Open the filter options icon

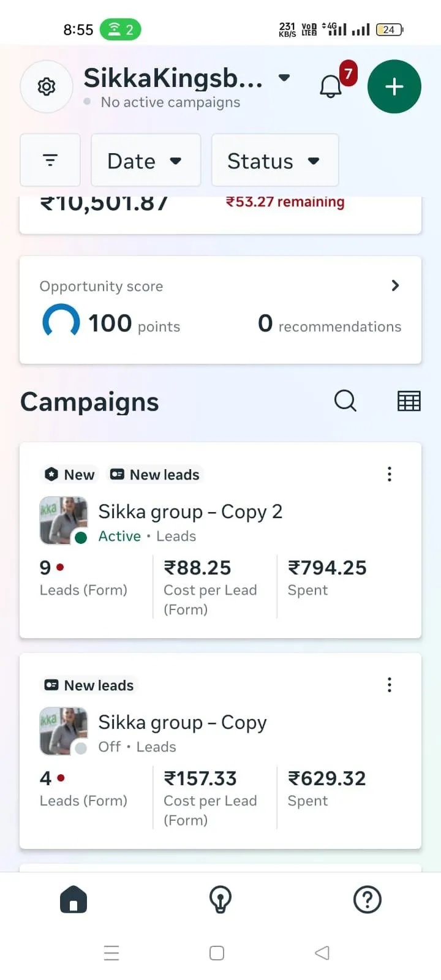[50, 160]
